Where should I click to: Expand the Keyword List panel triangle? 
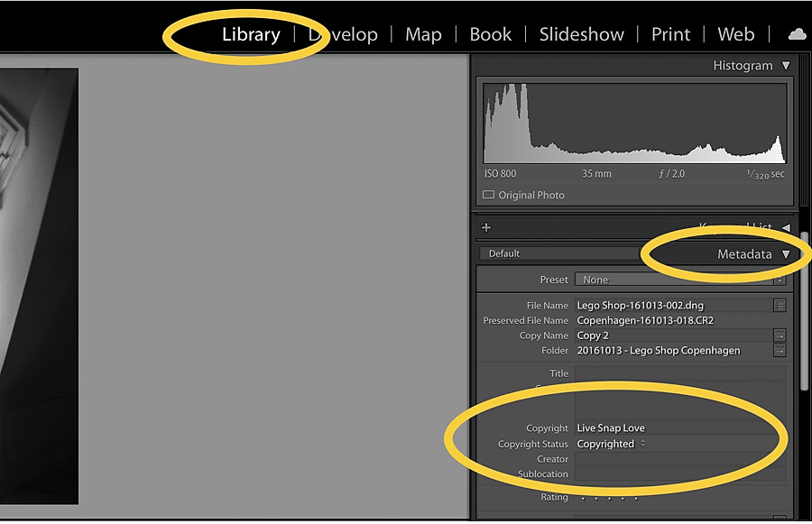click(x=786, y=227)
